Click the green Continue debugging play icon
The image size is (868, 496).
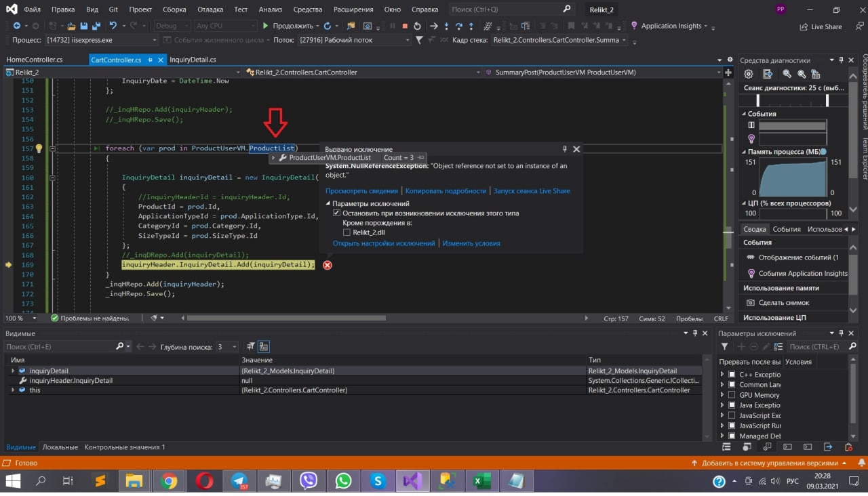[266, 26]
